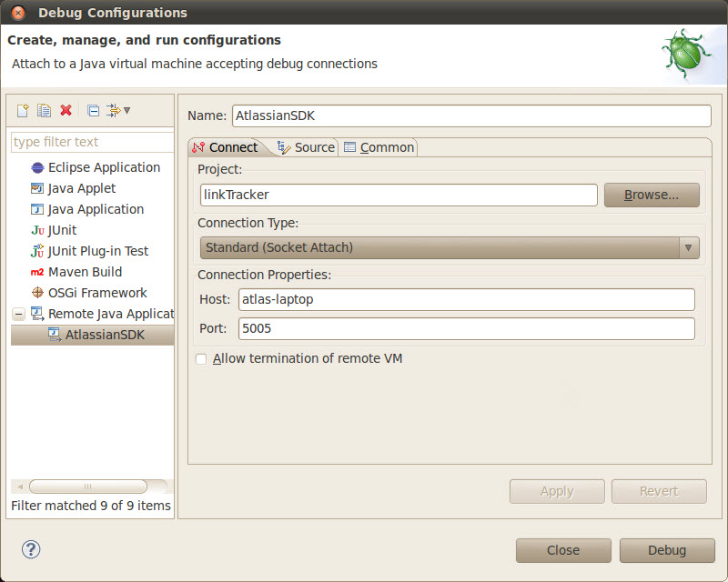
Task: Switch to the Source tab
Action: click(306, 147)
